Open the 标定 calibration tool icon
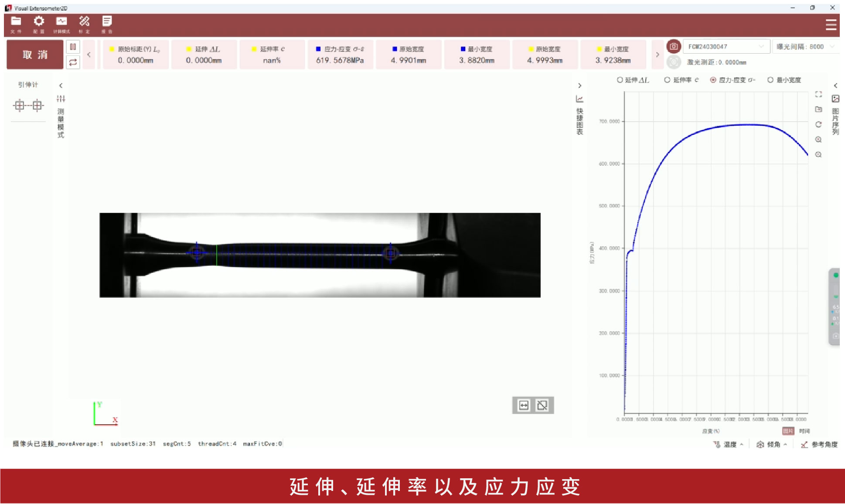 click(84, 24)
